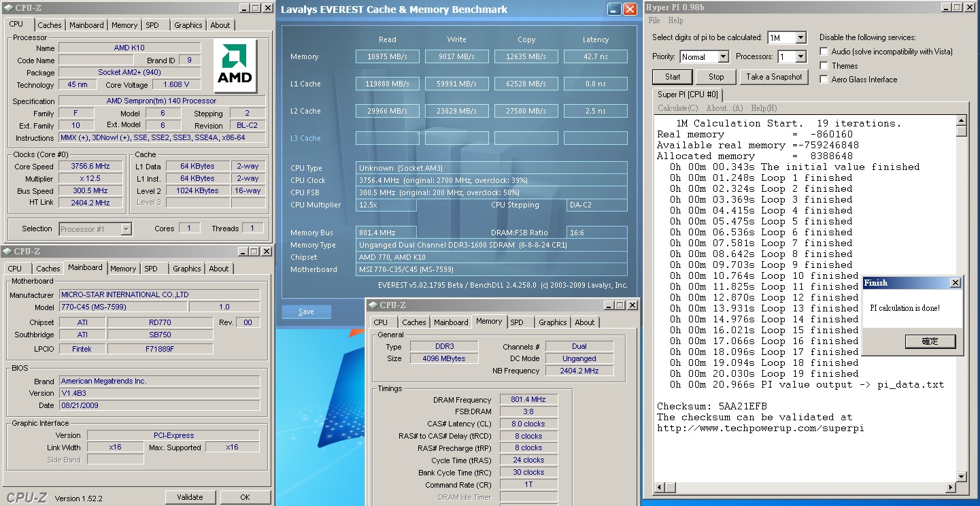Click scroll down arrow in Super PI output

tap(962, 477)
